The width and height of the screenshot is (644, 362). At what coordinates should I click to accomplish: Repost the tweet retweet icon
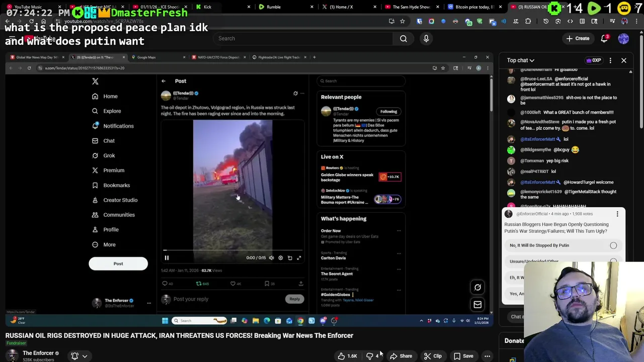pyautogui.click(x=199, y=284)
